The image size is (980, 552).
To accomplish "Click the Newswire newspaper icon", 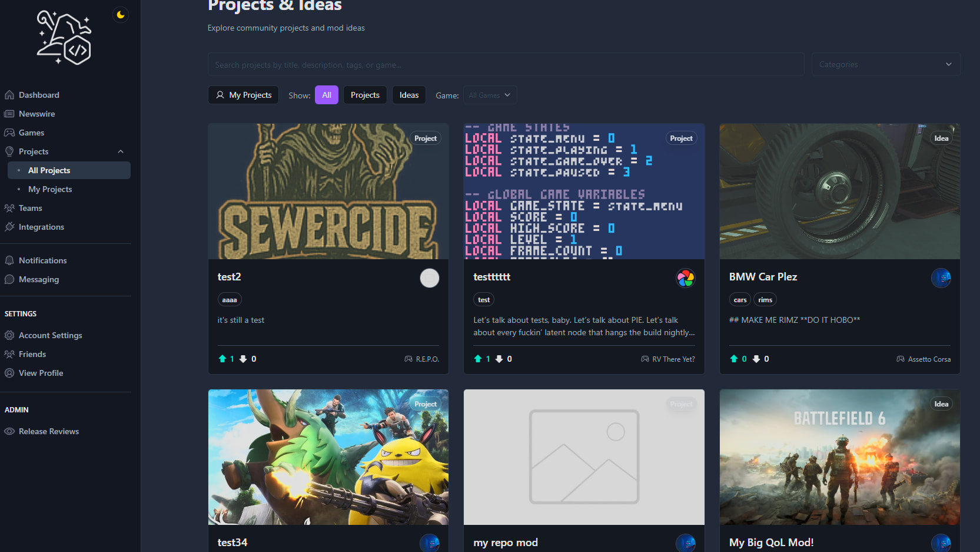I will click(x=9, y=114).
